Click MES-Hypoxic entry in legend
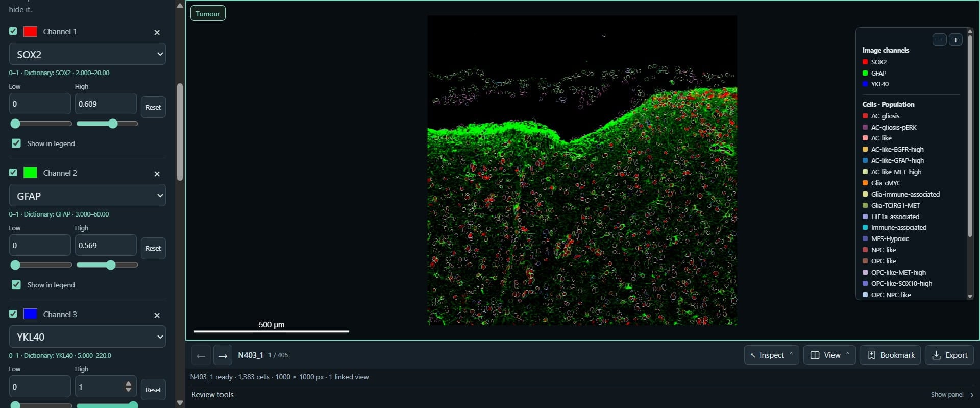This screenshot has width=980, height=408. [x=890, y=238]
